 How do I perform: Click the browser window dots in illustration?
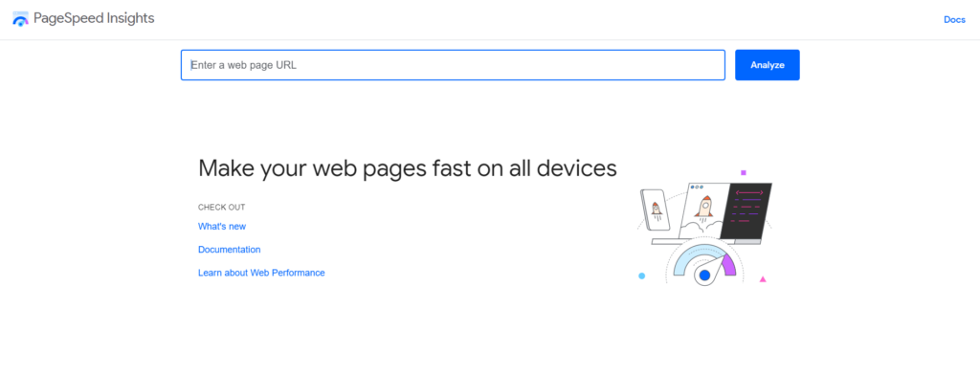click(x=697, y=187)
